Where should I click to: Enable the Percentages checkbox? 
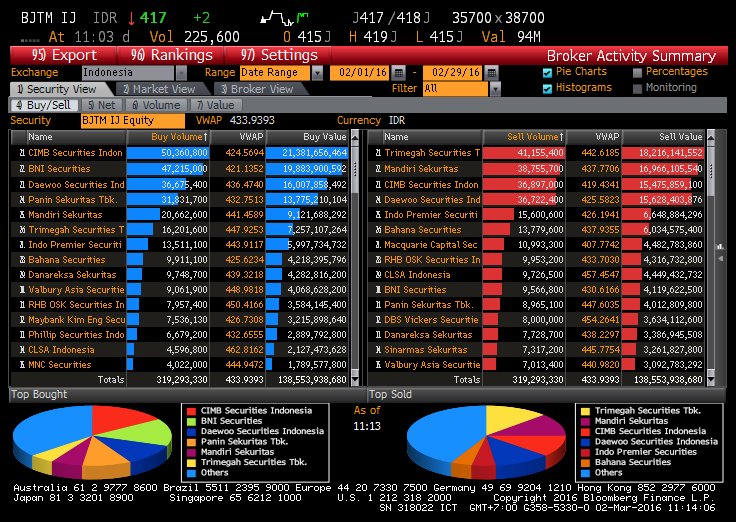pyautogui.click(x=638, y=72)
